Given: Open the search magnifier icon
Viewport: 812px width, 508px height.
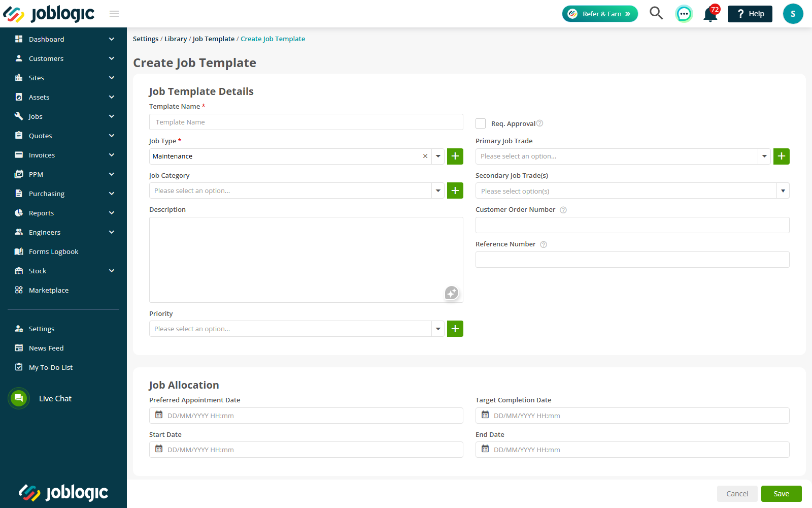Looking at the screenshot, I should pos(656,13).
